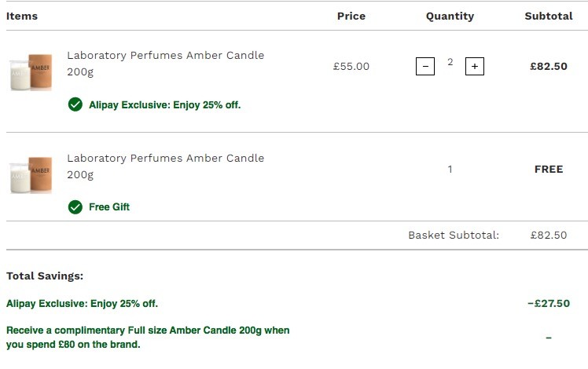588x369 pixels.
Task: Click the complimentary Amber Candle £80 spend offer
Action: (x=148, y=337)
